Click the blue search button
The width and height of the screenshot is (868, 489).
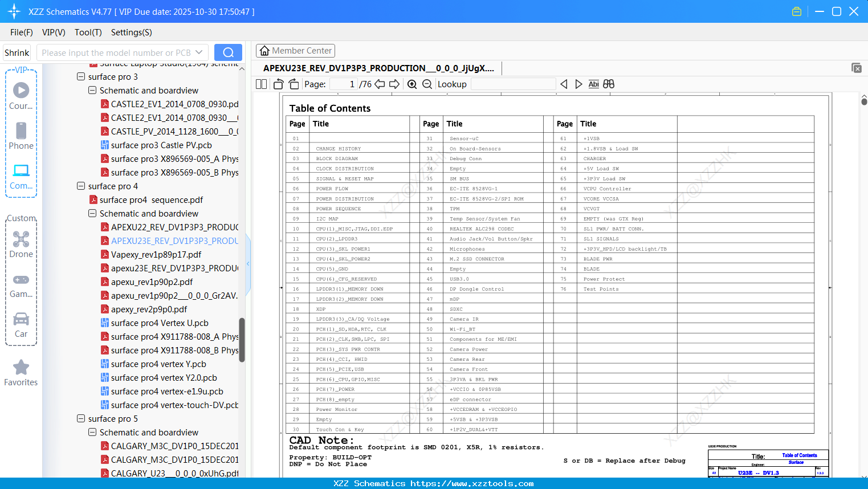[x=228, y=52]
